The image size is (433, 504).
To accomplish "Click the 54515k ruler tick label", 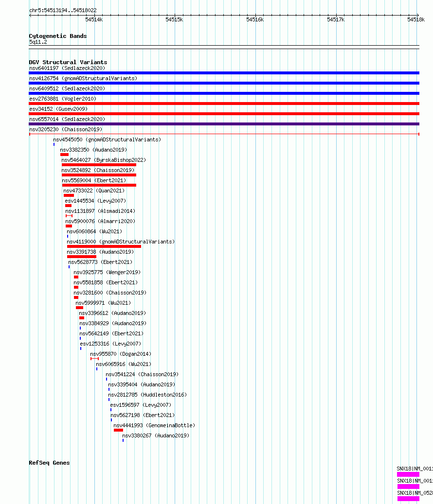I will [x=174, y=19].
